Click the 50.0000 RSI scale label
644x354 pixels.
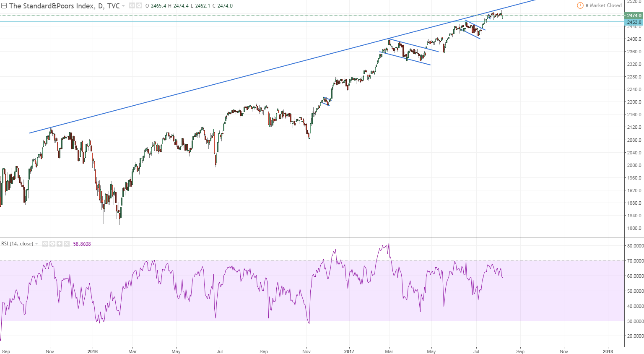(x=635, y=291)
